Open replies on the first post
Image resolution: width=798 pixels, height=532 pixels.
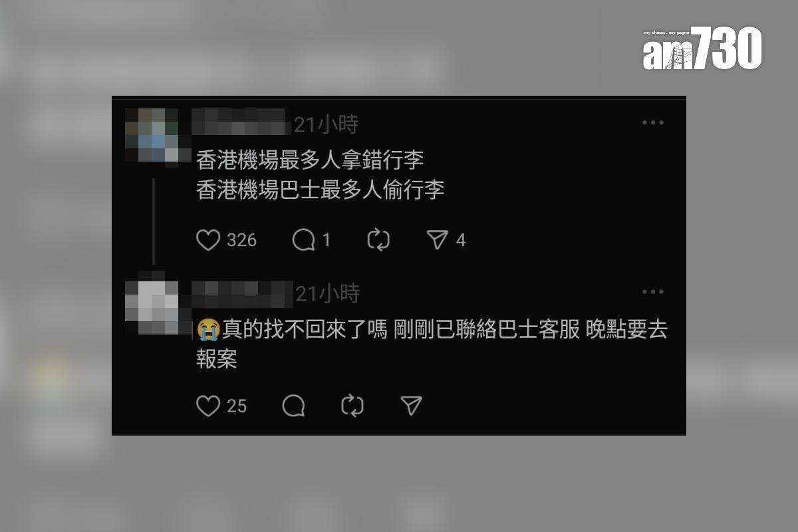point(304,240)
